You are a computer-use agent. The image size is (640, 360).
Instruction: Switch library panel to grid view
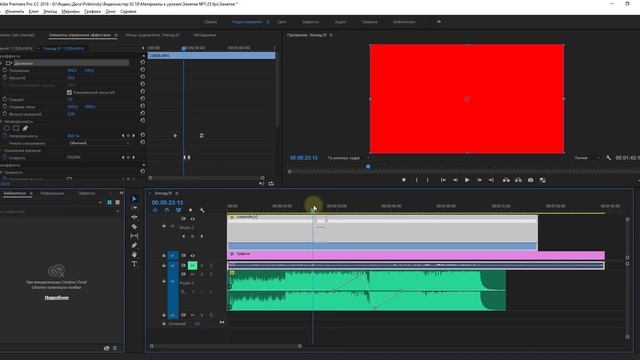(109, 202)
